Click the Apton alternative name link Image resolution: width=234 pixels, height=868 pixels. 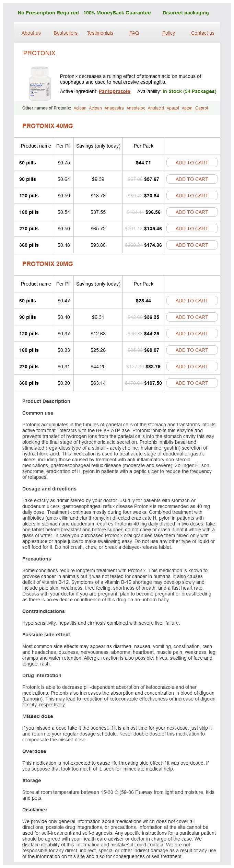(187, 108)
